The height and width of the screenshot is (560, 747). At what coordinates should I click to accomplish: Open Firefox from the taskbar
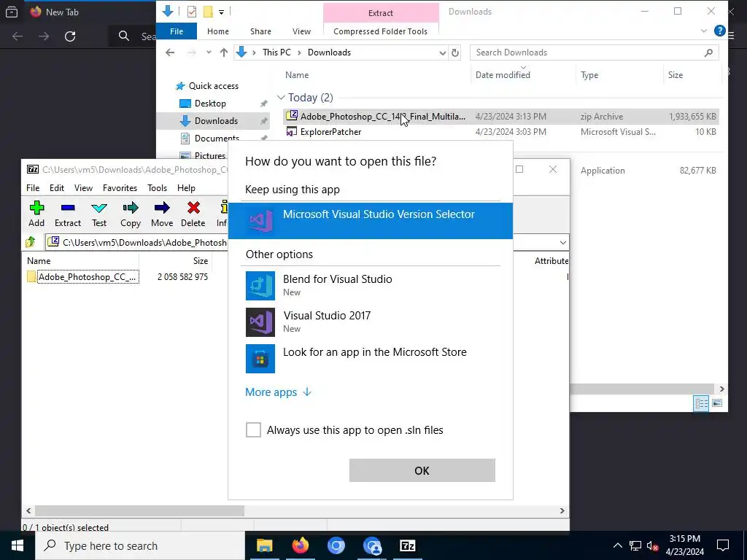(300, 545)
